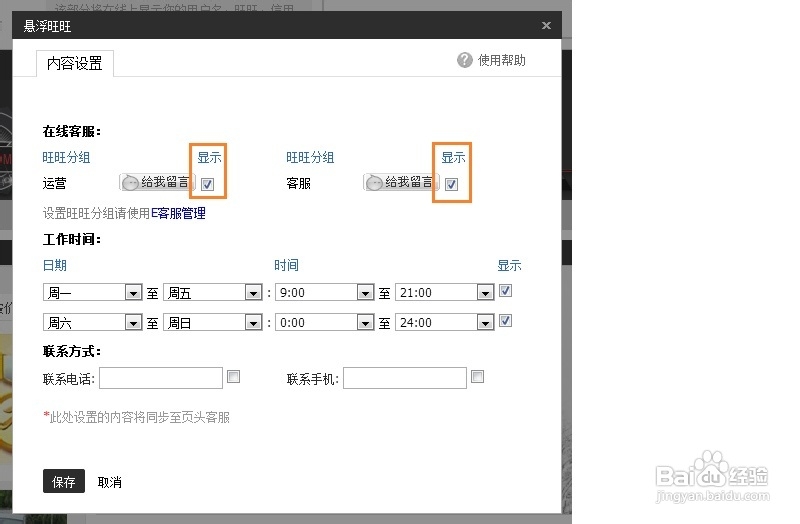
Task: Click the 在线客服 section heading
Action: click(72, 132)
